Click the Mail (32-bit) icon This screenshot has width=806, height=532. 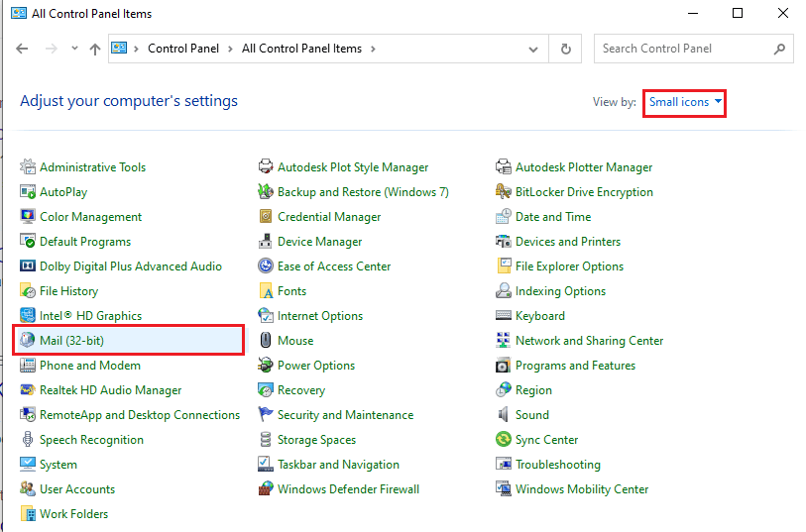click(x=28, y=340)
